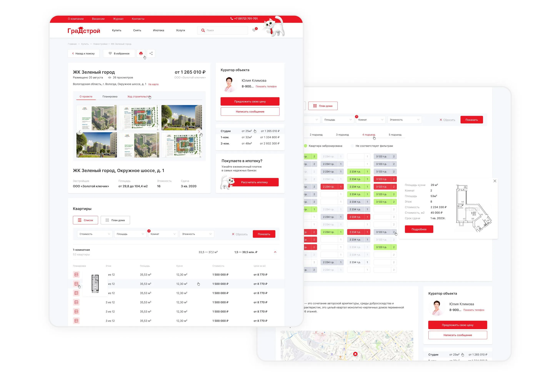This screenshot has width=554, height=392.
Task: Click Предложить свою цену in back window
Action: click(457, 325)
